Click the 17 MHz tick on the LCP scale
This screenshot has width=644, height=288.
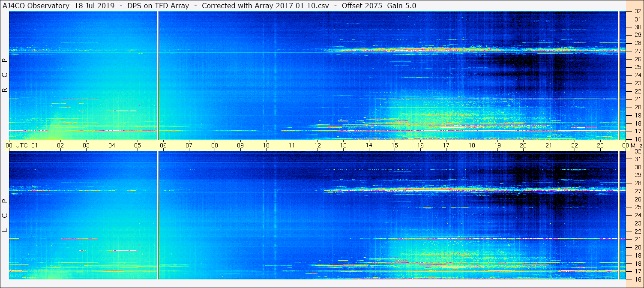point(637,271)
